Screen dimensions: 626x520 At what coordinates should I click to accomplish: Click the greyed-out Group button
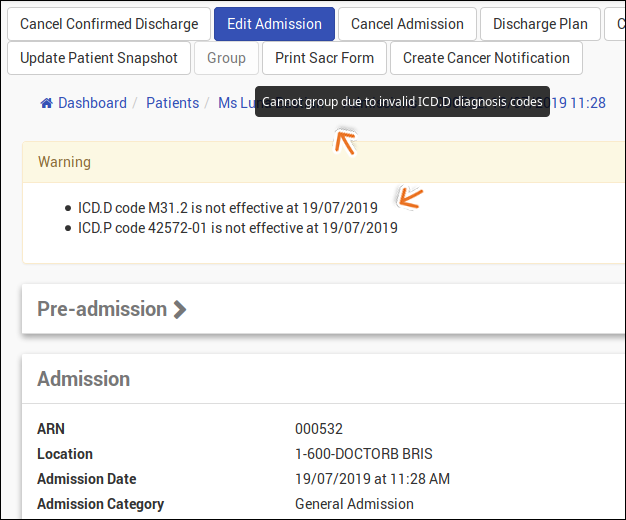click(x=226, y=58)
